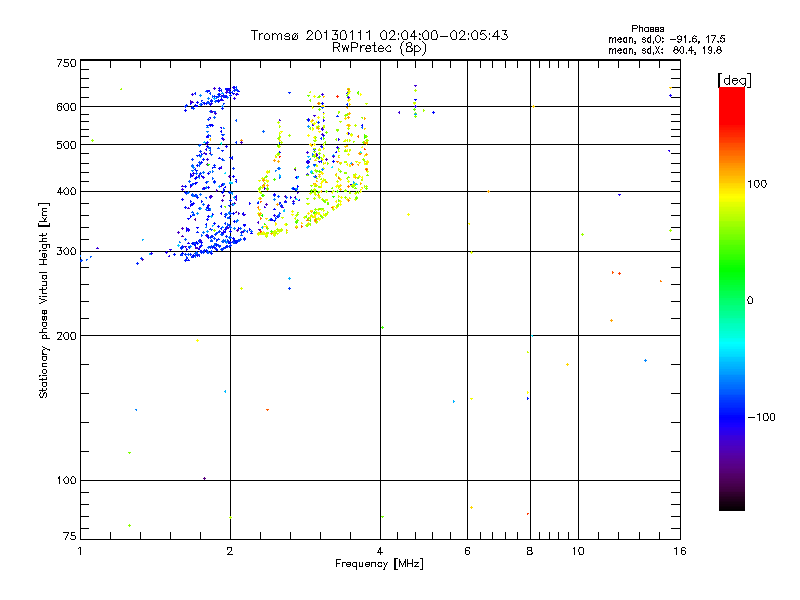This screenshot has width=800, height=600.
Task: Click the '[deg]' colorbar unit label
Action: tap(734, 80)
